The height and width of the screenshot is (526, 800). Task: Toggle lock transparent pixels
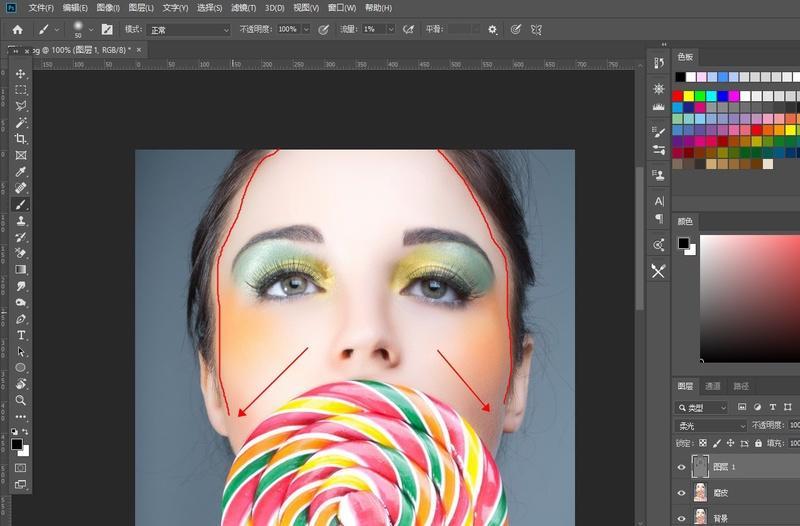coord(703,443)
